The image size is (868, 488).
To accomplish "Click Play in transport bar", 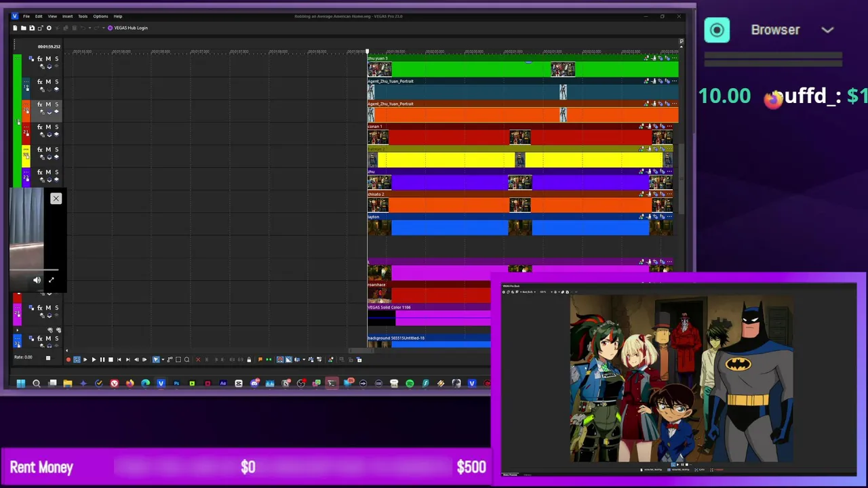I will 94,359.
